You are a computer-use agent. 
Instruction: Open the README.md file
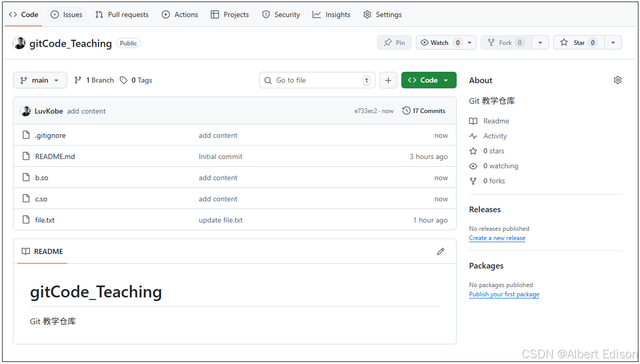(x=55, y=156)
